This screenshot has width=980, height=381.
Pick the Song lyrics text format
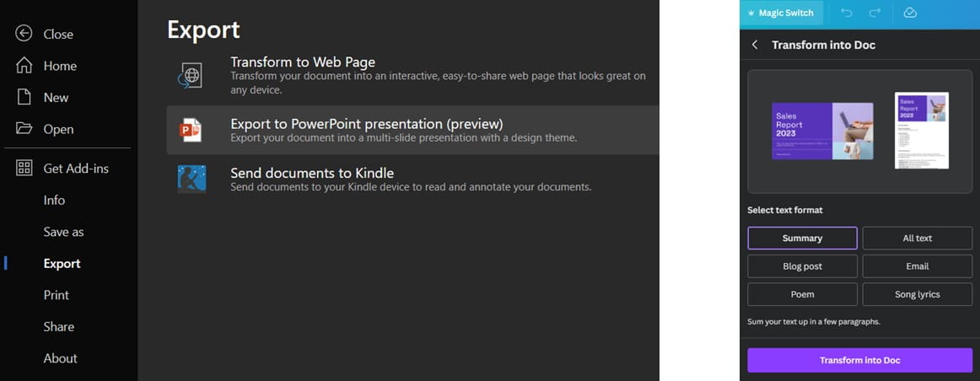pyautogui.click(x=917, y=294)
